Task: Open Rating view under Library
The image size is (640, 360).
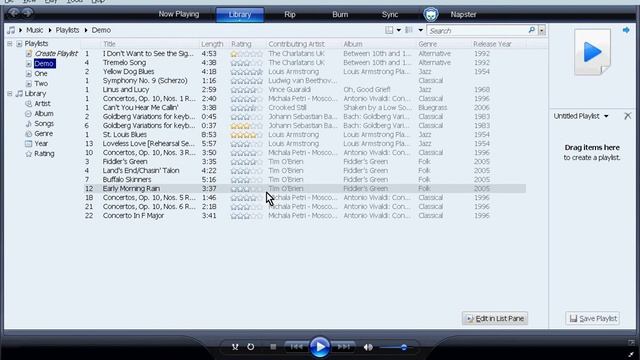Action: (44, 154)
